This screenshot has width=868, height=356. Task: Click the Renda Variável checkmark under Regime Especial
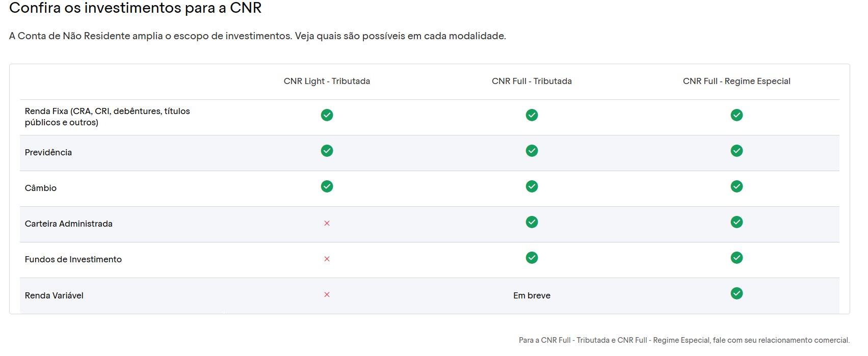(737, 293)
